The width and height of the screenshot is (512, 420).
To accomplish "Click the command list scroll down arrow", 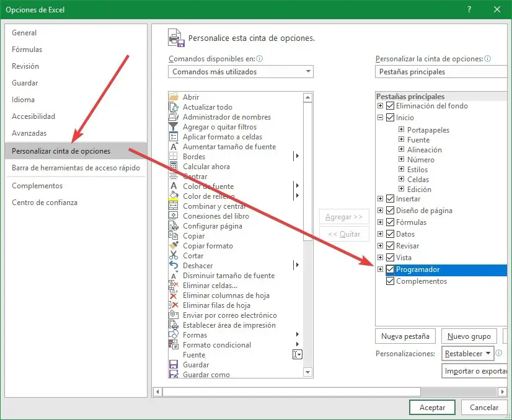I will (x=307, y=372).
